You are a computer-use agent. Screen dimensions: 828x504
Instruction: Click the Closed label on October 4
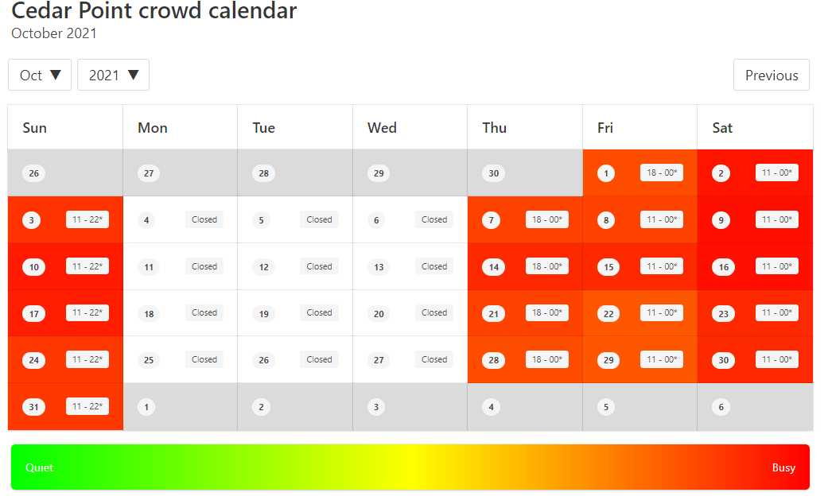coord(204,219)
